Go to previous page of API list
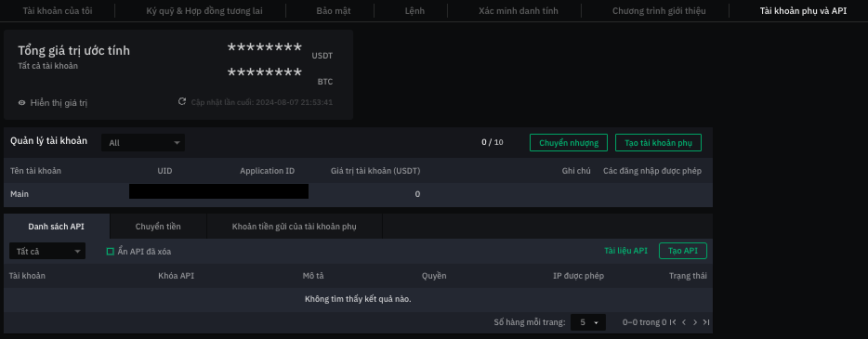Viewport: 868px width, 339px height. coord(684,322)
